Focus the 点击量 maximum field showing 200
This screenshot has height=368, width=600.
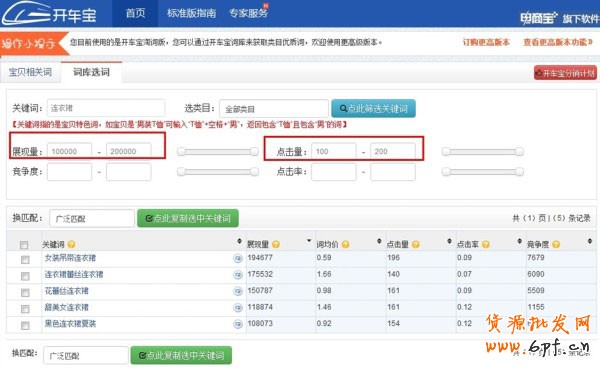click(393, 151)
